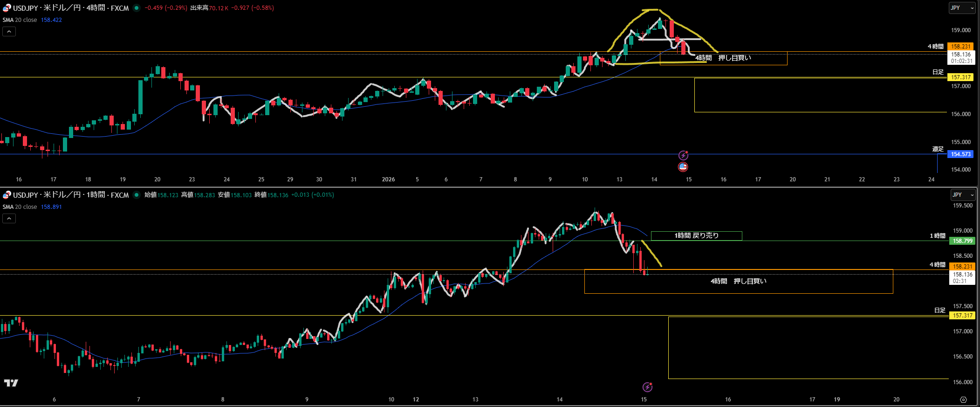Click the green market status dot, 4-hour chart
Screen dimensions: 980x407
[x=137, y=8]
